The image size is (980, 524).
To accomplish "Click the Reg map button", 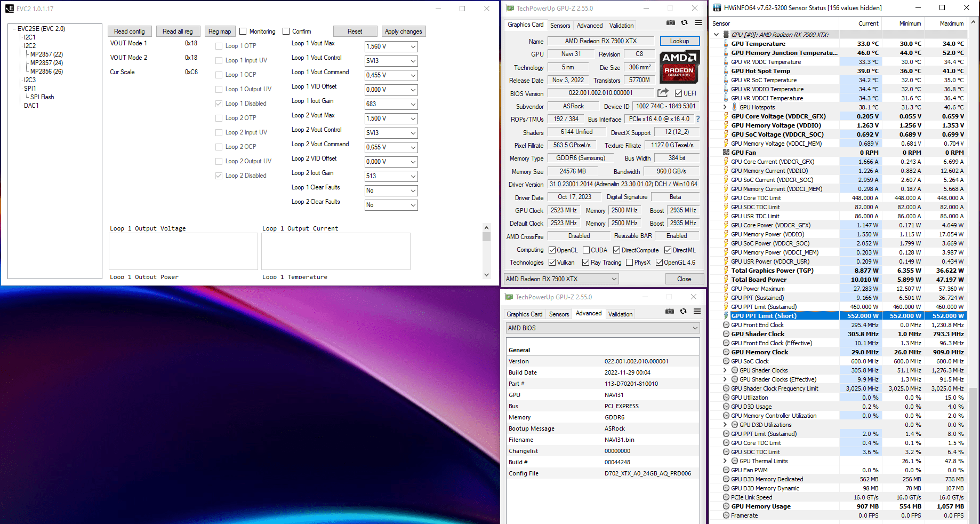I will pos(220,31).
